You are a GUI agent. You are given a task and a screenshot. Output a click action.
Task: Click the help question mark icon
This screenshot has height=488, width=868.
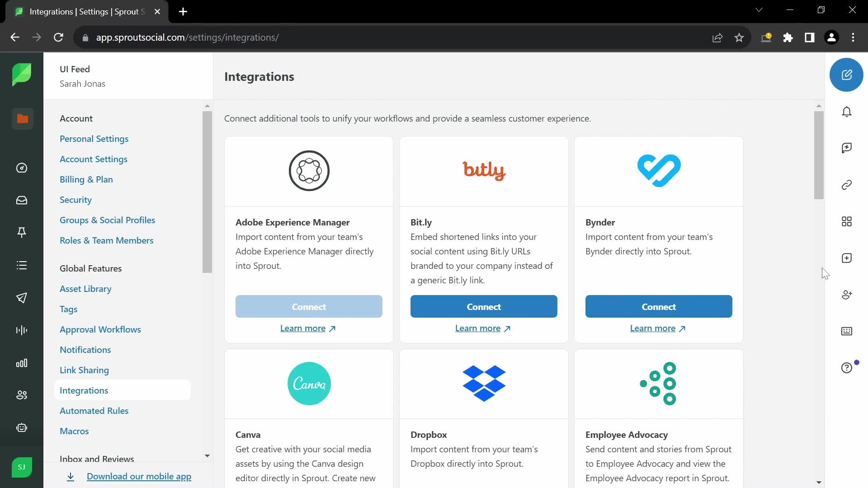tap(847, 368)
